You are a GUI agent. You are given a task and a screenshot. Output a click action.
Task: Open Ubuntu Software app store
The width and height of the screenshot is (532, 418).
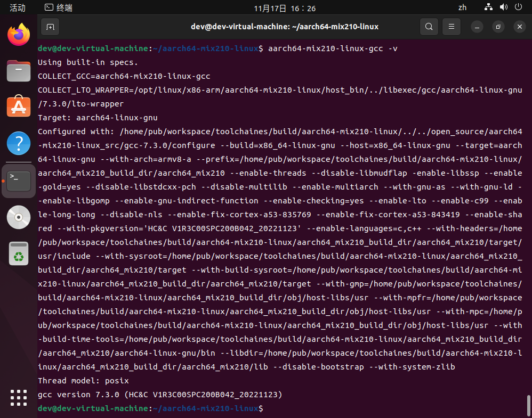(19, 106)
